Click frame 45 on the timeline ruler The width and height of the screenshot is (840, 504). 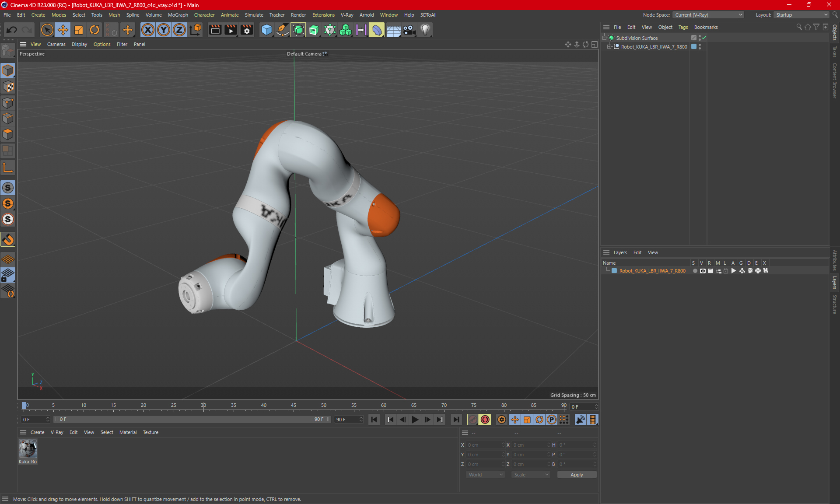coord(294,406)
